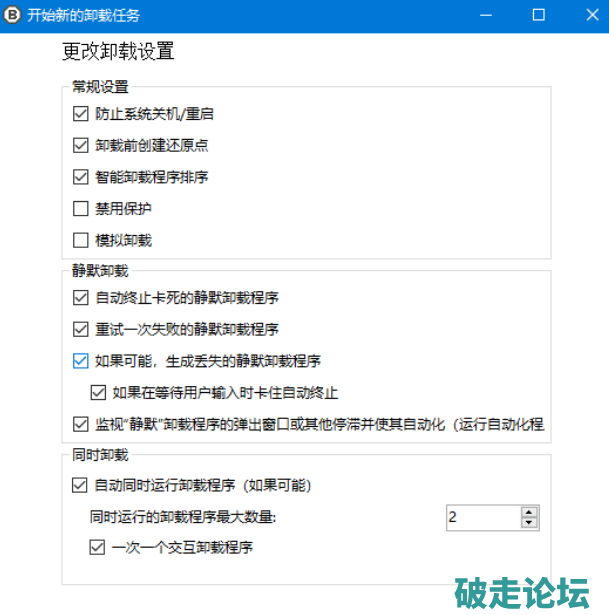The image size is (609, 615).
Task: Click the 同时运行的卸载程序最大数量 number field
Action: pos(482,517)
